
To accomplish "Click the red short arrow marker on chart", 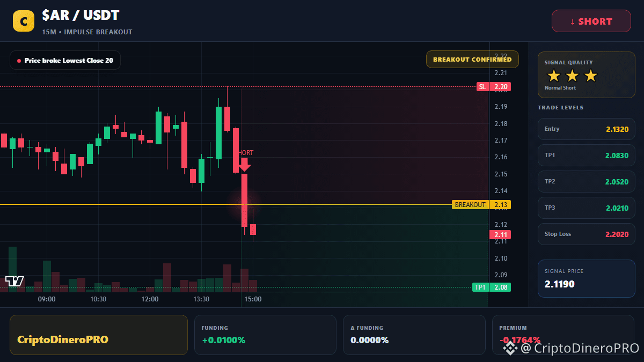I will pyautogui.click(x=244, y=165).
